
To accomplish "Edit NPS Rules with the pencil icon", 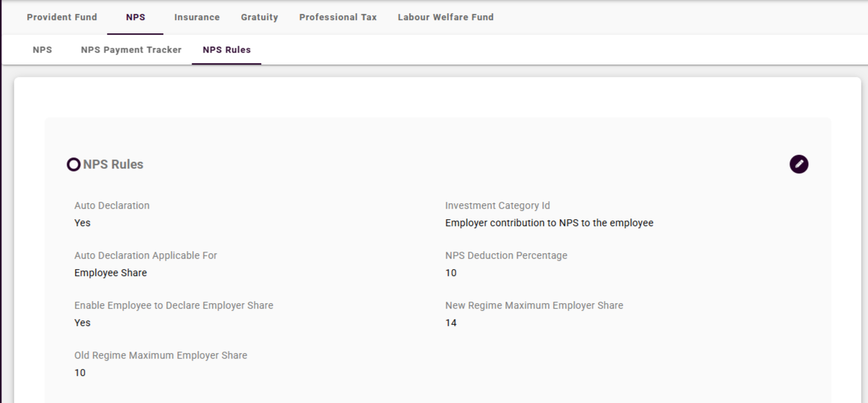I will coord(799,164).
